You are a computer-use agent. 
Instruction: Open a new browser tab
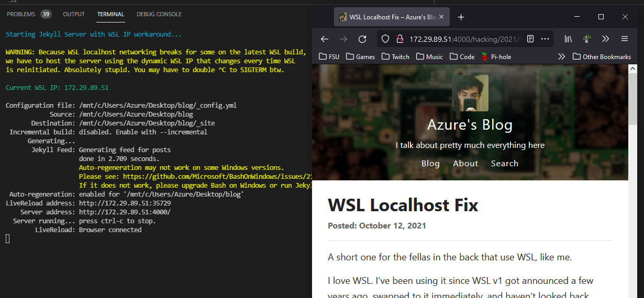(461, 17)
